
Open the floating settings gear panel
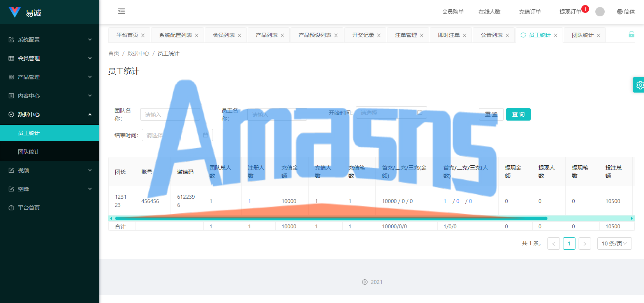[639, 85]
